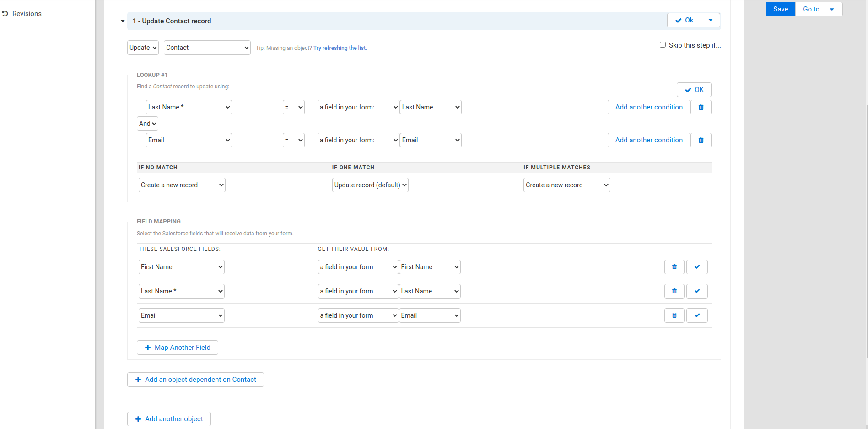The width and height of the screenshot is (868, 429).
Task: Open the If No Match action dropdown
Action: [182, 185]
